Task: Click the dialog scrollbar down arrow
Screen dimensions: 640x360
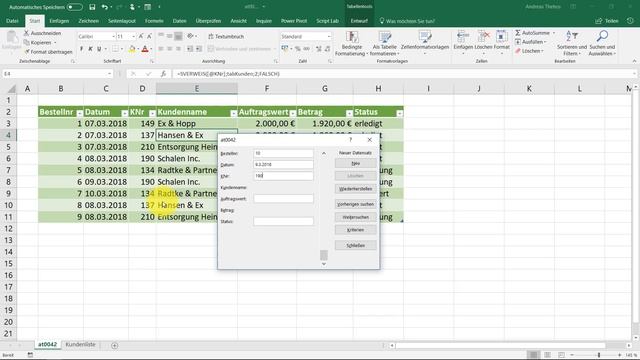Action: (324, 264)
